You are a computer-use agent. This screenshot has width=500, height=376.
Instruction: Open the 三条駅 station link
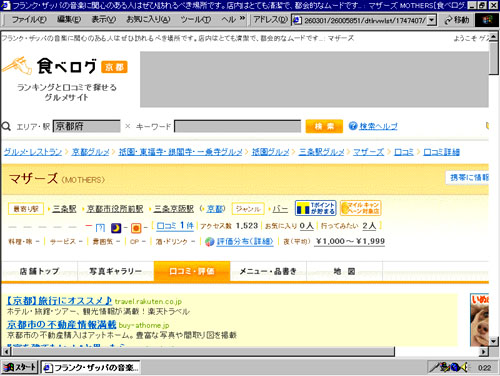64,209
